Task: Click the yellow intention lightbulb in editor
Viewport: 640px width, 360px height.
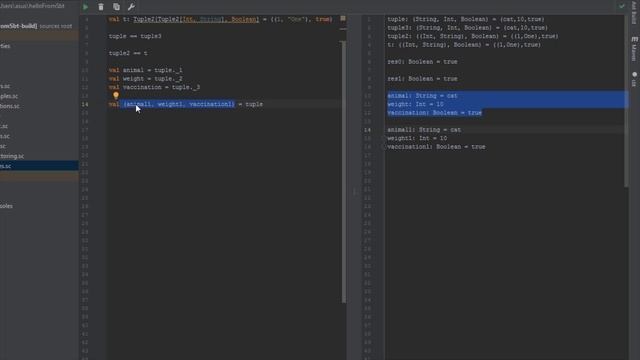Action: (x=116, y=96)
